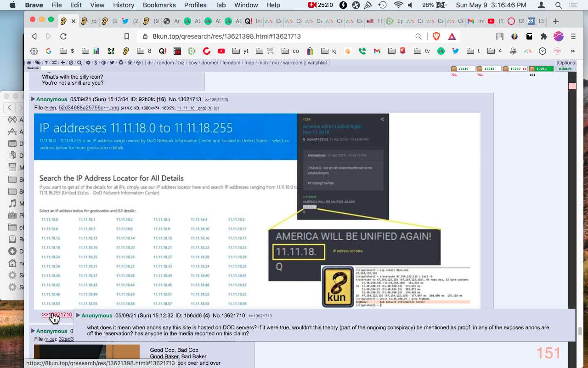Click the magnifier search icon in board bar
This screenshot has height=368, width=588.
pos(79,63)
